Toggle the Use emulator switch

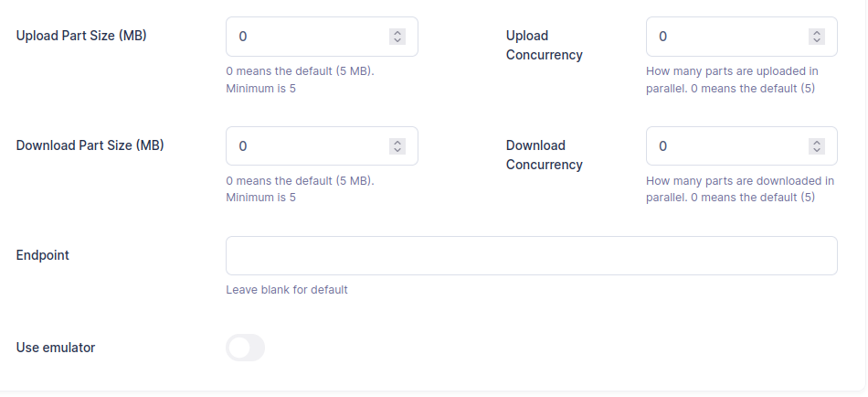pos(245,348)
